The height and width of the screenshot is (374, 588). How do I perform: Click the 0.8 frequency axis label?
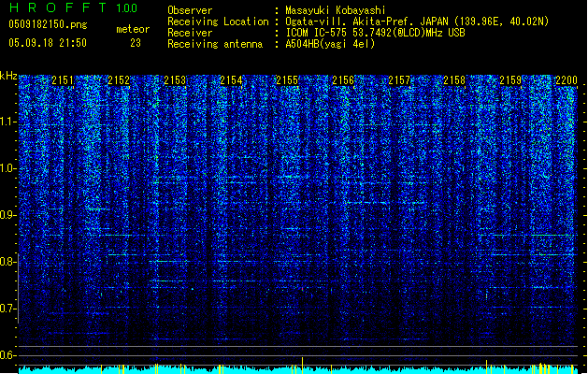click(7, 262)
